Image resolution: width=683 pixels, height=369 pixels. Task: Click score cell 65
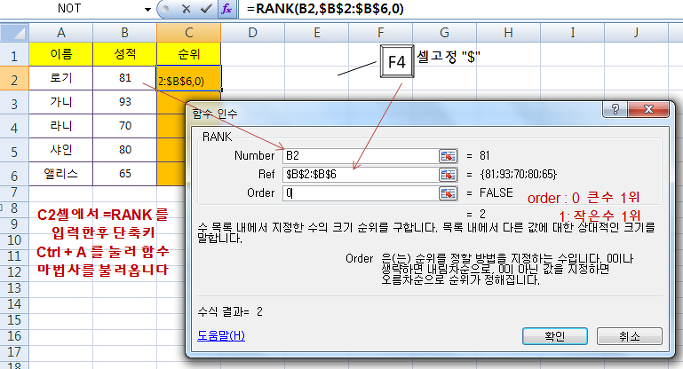pyautogui.click(x=125, y=174)
